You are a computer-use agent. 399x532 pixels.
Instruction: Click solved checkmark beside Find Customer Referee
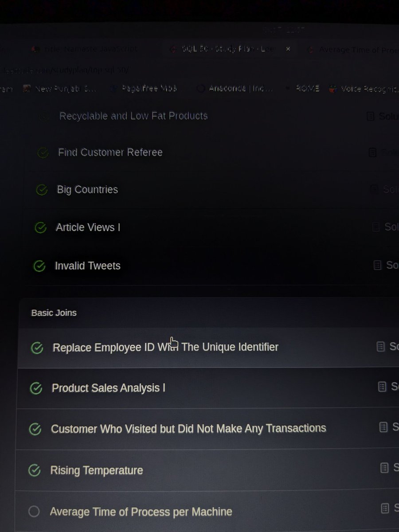pos(43,153)
